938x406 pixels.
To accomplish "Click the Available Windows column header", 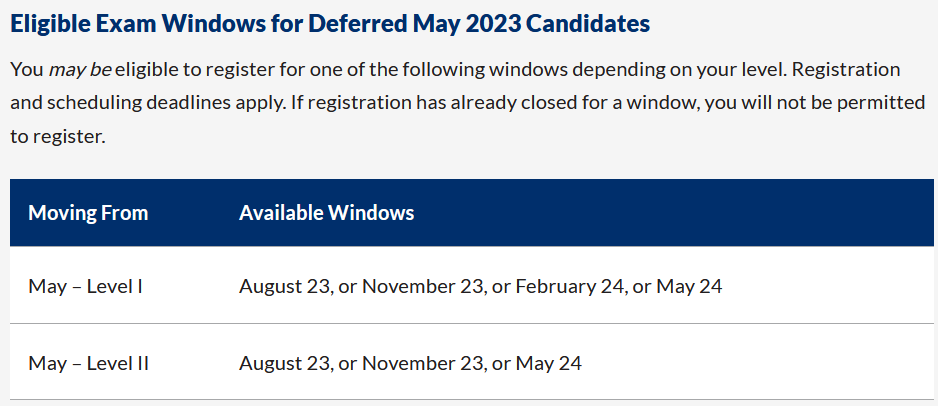I will pyautogui.click(x=326, y=213).
